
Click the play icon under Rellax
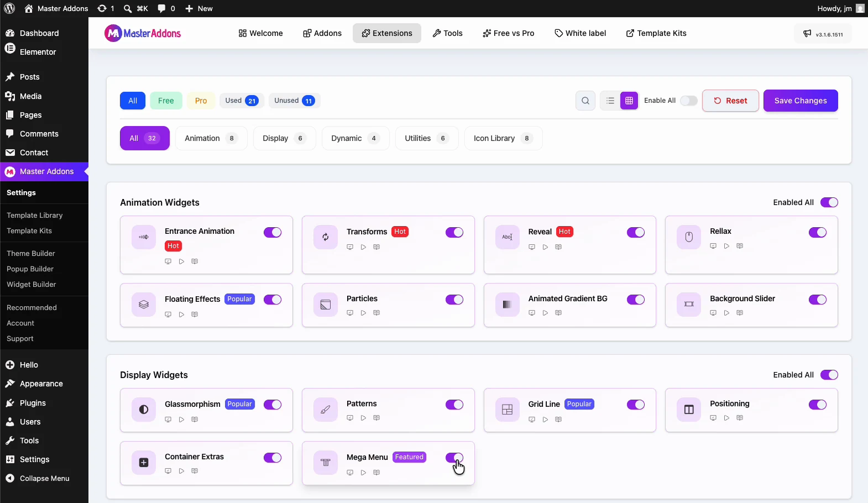pyautogui.click(x=726, y=246)
